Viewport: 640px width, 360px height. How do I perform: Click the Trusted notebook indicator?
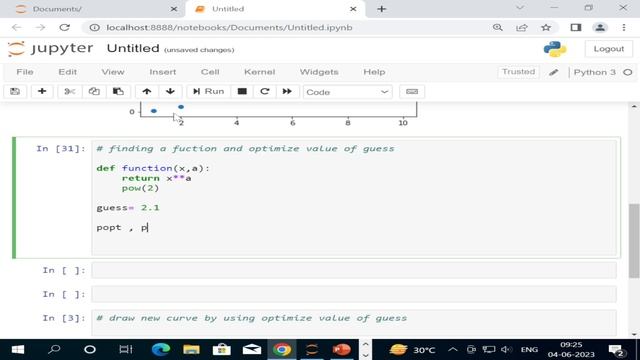tap(518, 72)
